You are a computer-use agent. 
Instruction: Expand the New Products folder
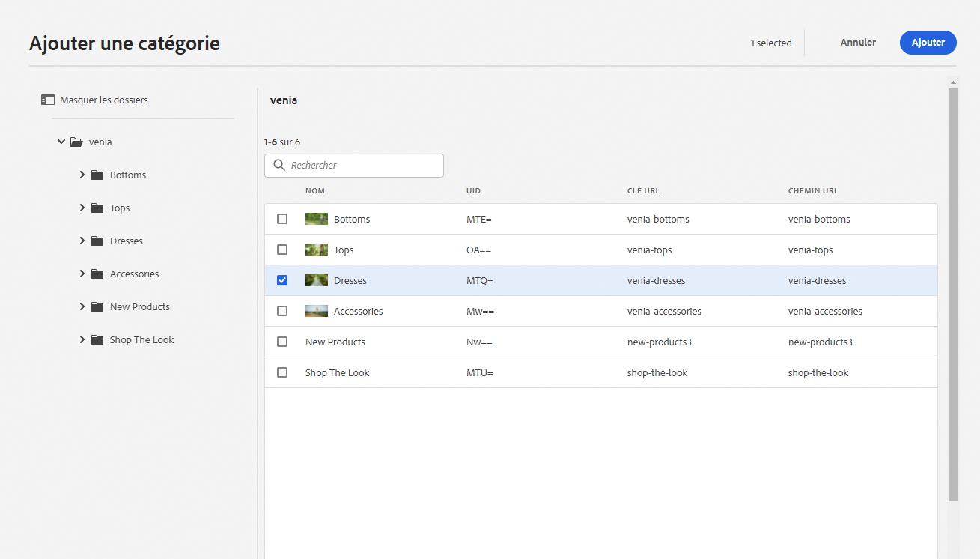82,306
